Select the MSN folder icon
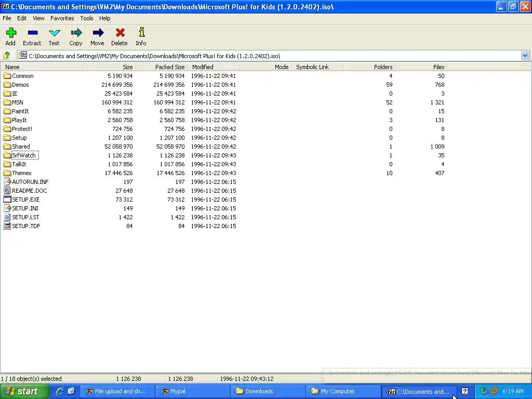The image size is (532, 399). [7, 102]
